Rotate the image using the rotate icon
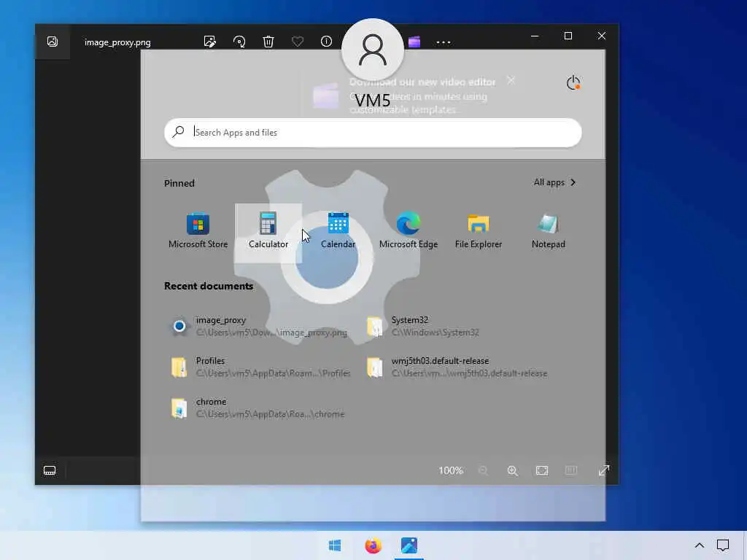747x560 pixels. (239, 42)
